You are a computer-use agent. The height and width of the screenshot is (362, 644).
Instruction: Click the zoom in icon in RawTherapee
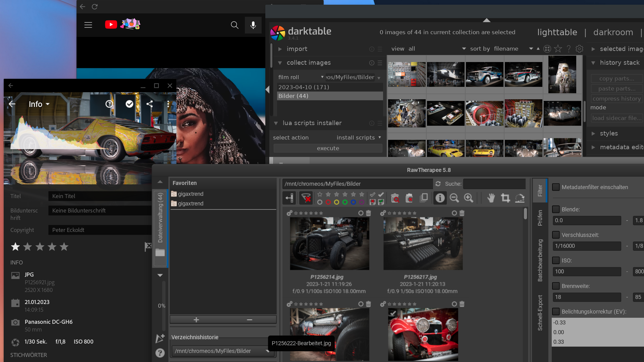[x=468, y=198]
